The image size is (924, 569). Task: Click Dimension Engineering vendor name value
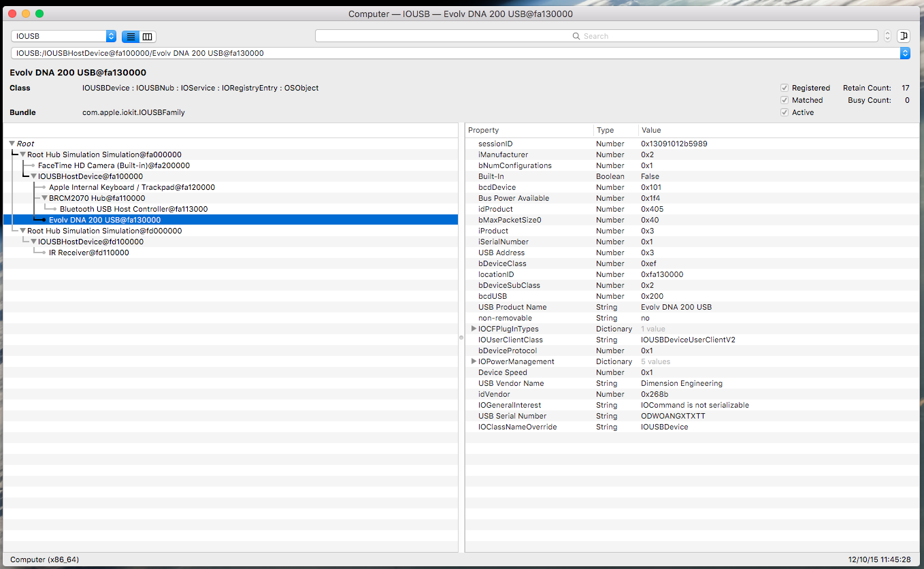(682, 383)
